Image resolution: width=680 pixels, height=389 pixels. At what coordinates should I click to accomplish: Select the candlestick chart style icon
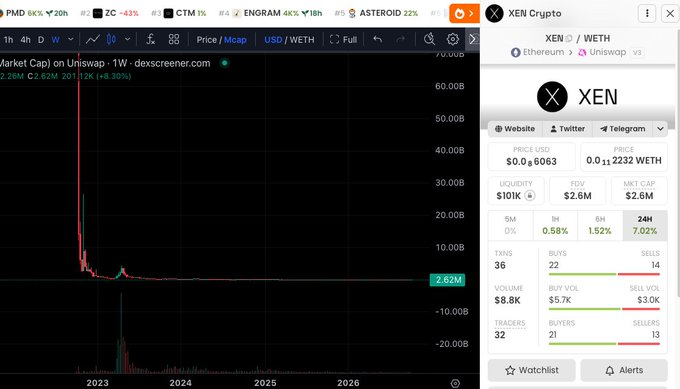tap(111, 39)
